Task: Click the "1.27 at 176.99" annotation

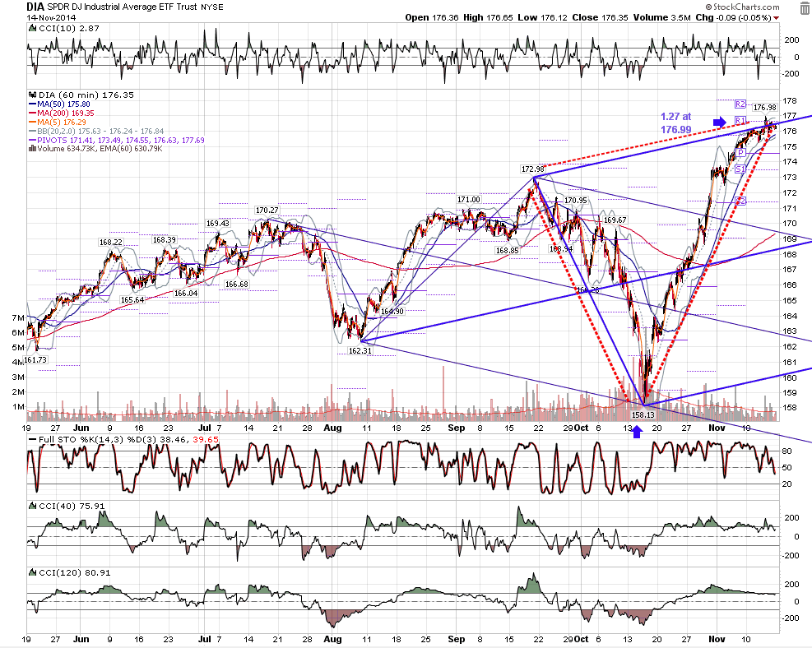Action: (x=675, y=123)
